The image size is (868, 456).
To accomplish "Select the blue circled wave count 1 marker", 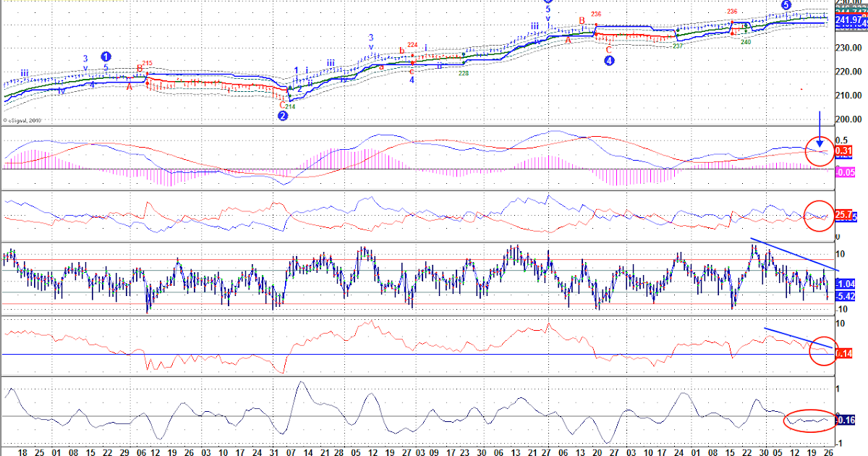I will [x=106, y=56].
